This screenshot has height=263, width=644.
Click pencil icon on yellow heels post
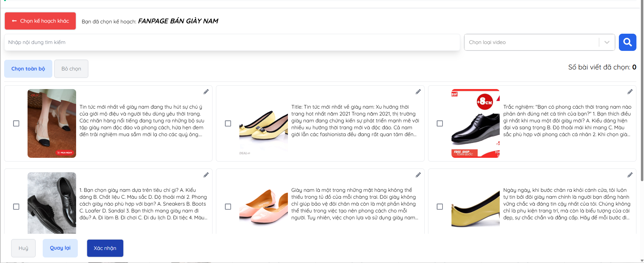pos(418,92)
